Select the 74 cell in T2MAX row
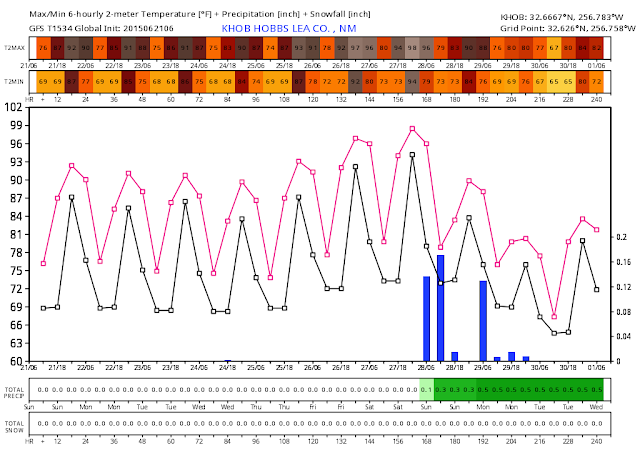 tap(270, 48)
